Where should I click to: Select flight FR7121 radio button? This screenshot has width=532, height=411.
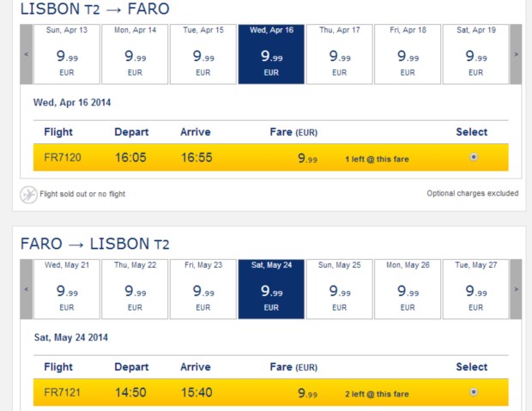tap(473, 392)
